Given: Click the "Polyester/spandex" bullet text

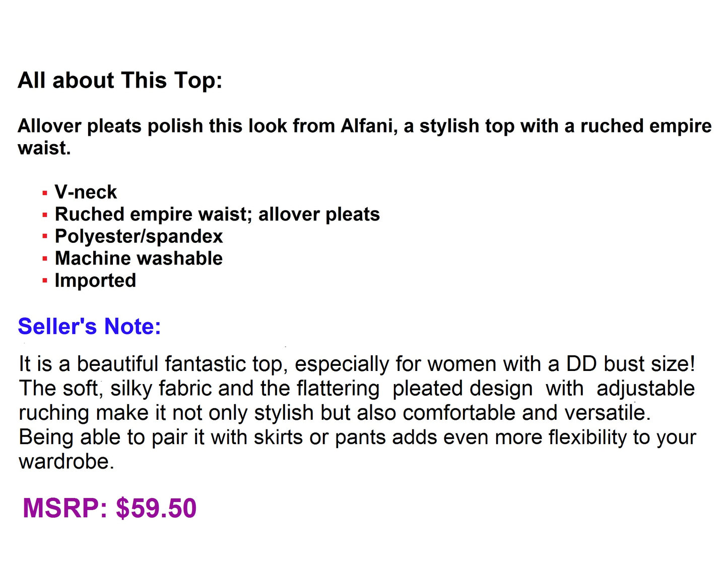Looking at the screenshot, I should tap(139, 236).
